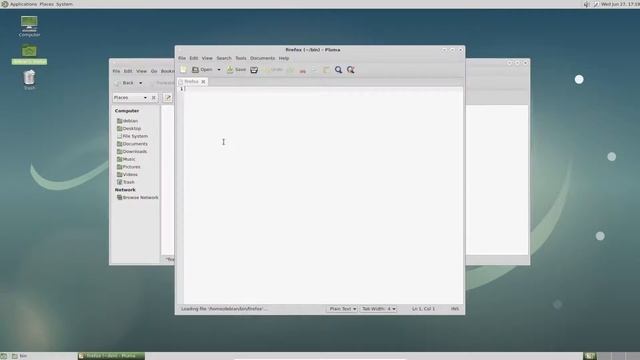Select Desktop in Places sidebar
The image size is (640, 360).
click(x=129, y=129)
